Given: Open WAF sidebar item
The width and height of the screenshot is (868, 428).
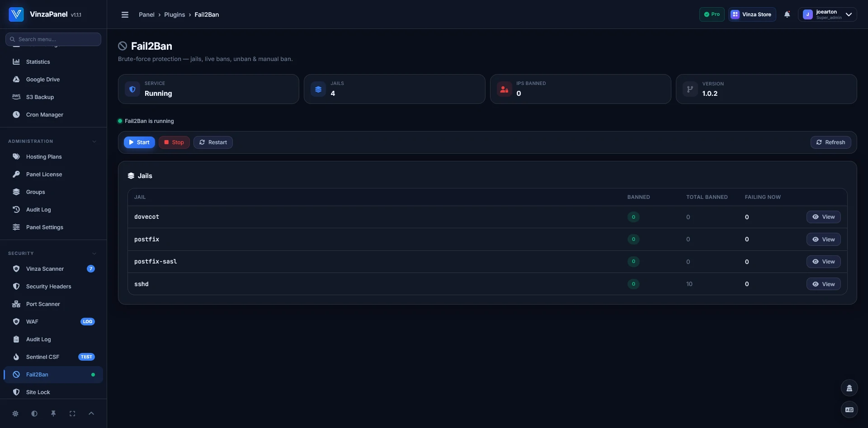Looking at the screenshot, I should [x=53, y=321].
